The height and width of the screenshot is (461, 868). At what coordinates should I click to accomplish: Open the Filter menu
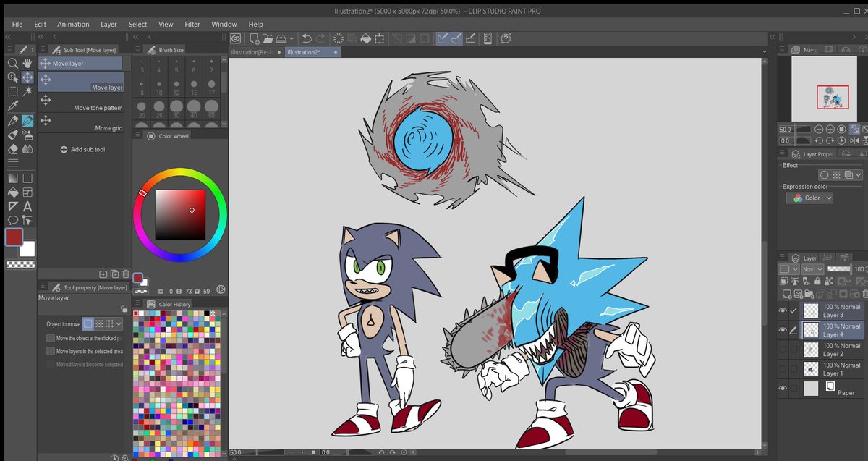[192, 24]
